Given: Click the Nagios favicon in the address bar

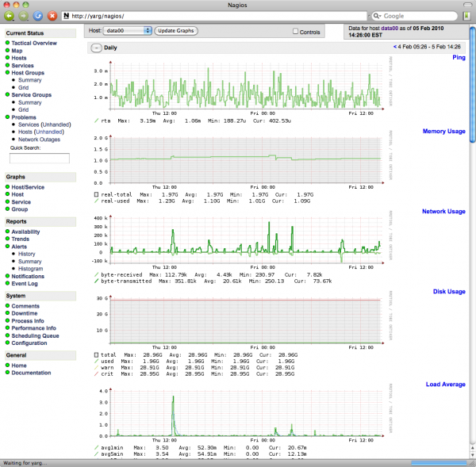Looking at the screenshot, I should (x=67, y=15).
